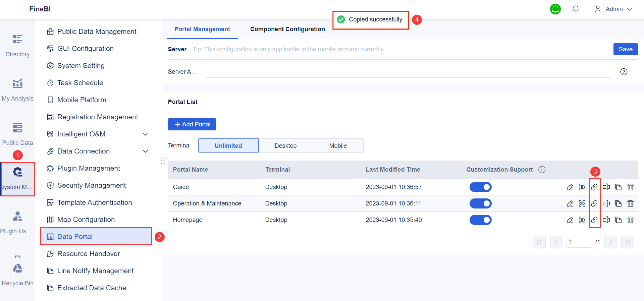Delete the Guide portal via trash icon

[630, 187]
